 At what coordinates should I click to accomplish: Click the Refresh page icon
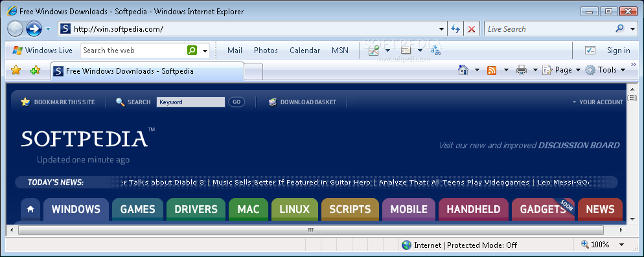(x=455, y=29)
